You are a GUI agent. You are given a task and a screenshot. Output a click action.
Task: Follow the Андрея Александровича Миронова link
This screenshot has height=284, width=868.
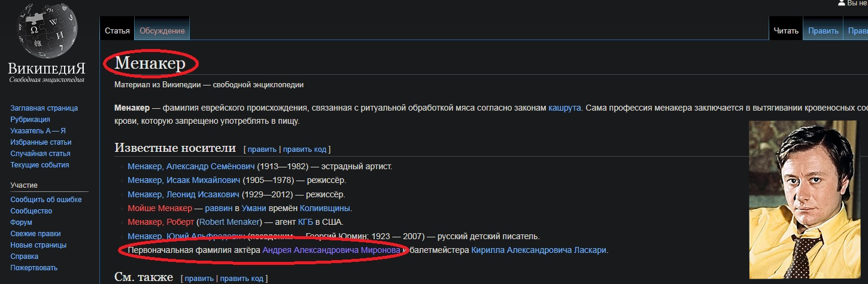click(x=331, y=250)
